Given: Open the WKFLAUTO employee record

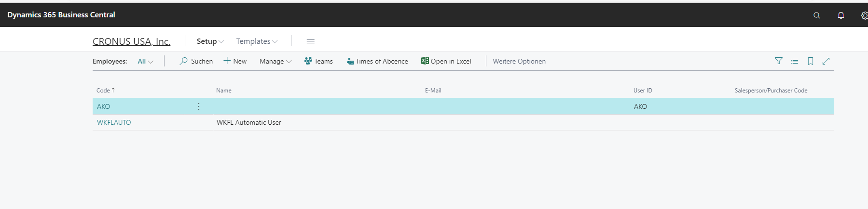Looking at the screenshot, I should click(114, 122).
